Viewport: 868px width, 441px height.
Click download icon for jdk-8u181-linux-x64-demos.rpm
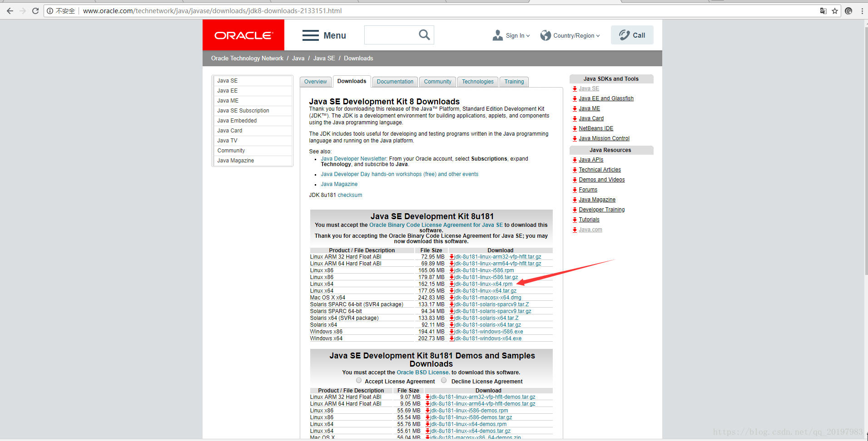(x=427, y=424)
